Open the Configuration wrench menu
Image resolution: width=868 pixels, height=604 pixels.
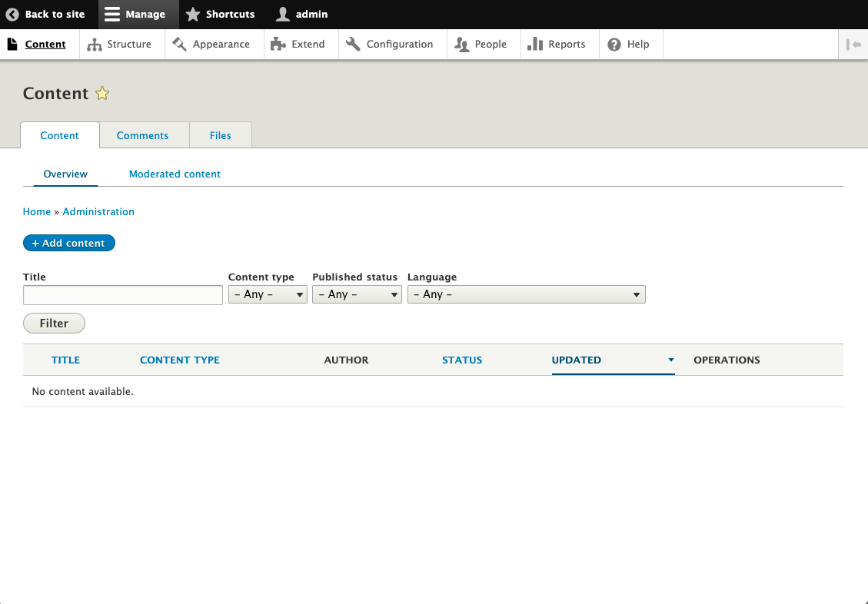[x=353, y=44]
